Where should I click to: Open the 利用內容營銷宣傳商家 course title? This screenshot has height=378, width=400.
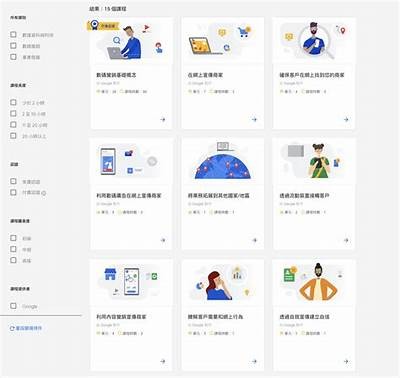121,317
